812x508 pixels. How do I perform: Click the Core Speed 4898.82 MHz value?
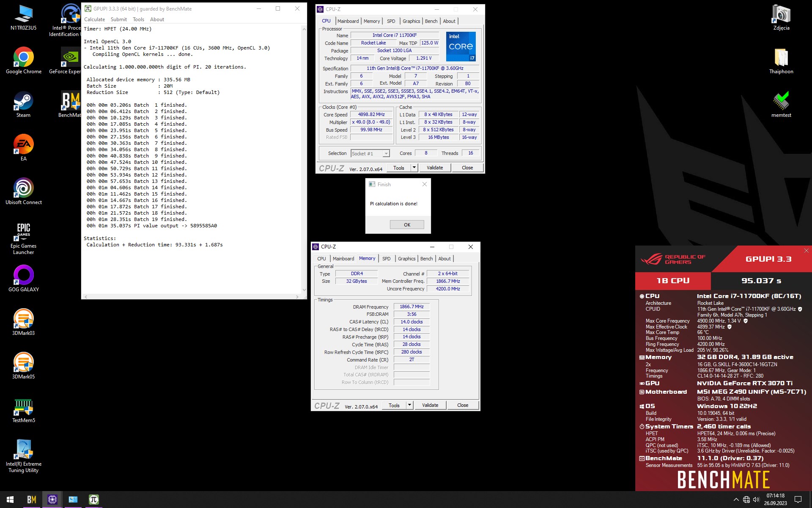coord(371,115)
